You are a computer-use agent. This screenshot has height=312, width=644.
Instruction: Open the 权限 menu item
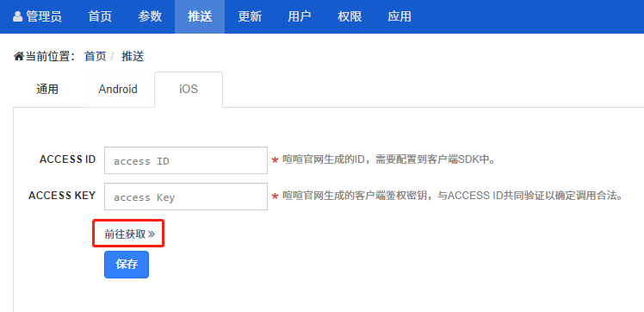pyautogui.click(x=350, y=16)
